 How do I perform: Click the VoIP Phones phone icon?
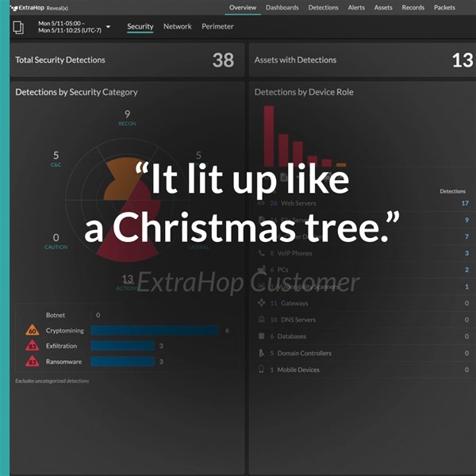(x=261, y=253)
